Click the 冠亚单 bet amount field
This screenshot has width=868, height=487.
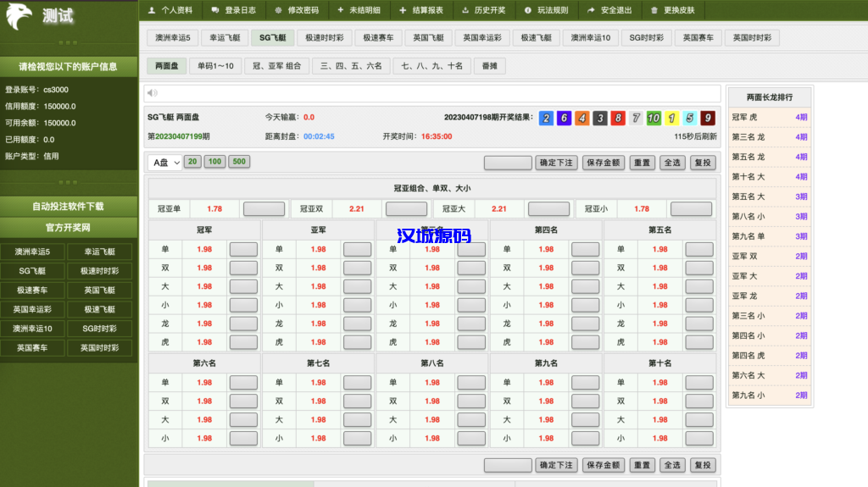(264, 208)
